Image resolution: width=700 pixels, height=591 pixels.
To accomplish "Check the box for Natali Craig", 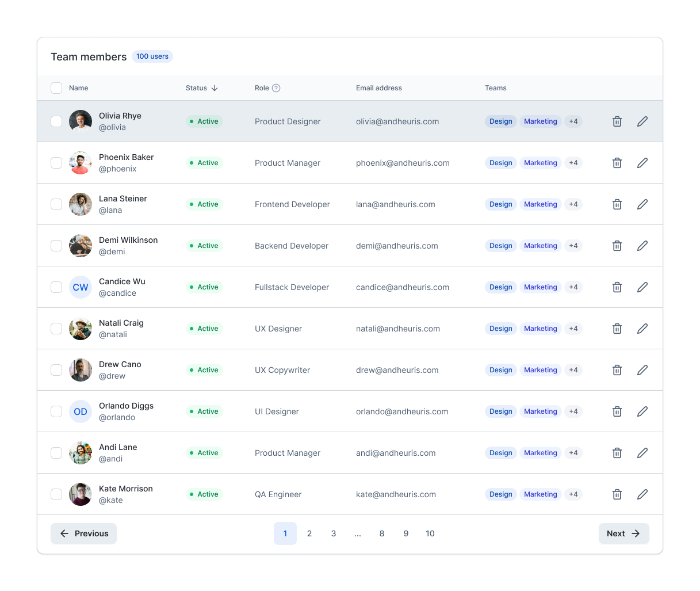I will [x=56, y=329].
